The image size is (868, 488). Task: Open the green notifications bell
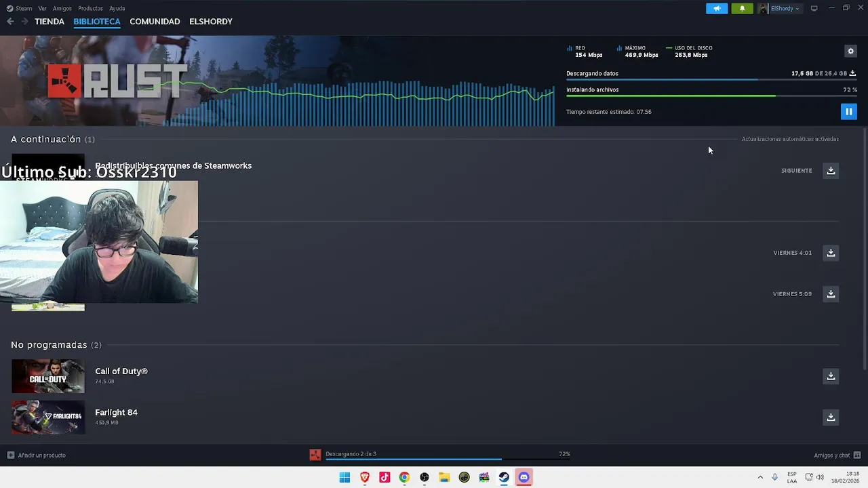pyautogui.click(x=742, y=8)
